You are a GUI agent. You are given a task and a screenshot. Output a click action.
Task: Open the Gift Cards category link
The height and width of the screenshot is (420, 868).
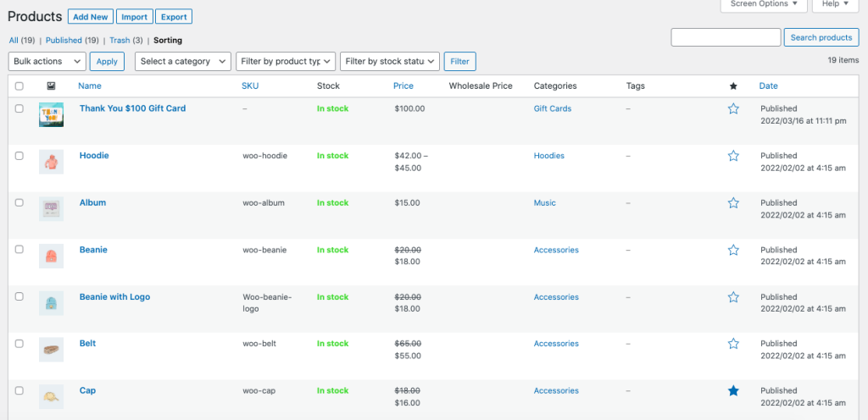click(553, 109)
